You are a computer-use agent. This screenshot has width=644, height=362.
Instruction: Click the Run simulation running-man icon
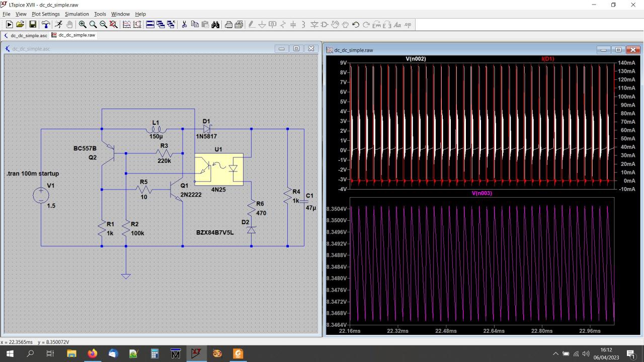(x=58, y=24)
